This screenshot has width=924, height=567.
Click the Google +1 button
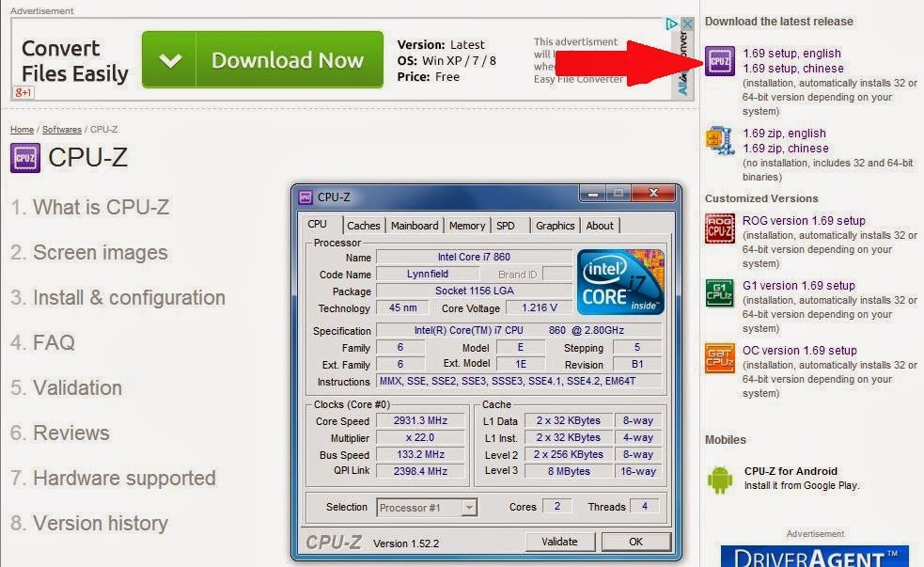coord(23,92)
